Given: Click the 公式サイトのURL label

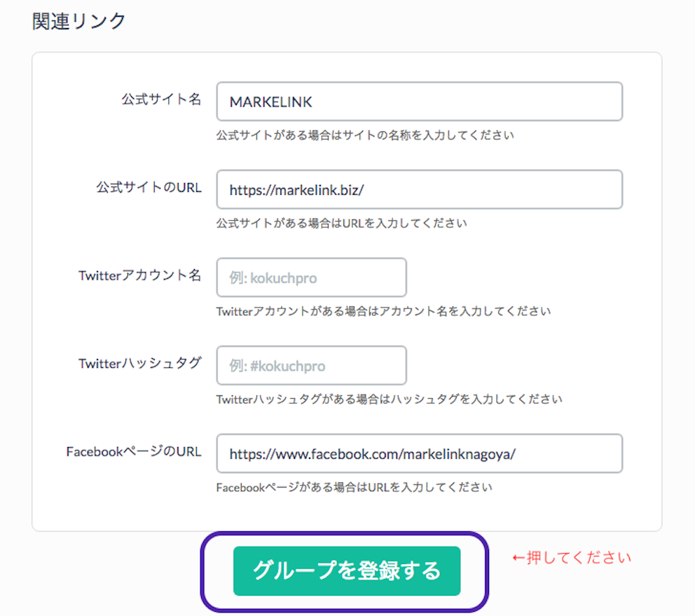Looking at the screenshot, I should [149, 187].
